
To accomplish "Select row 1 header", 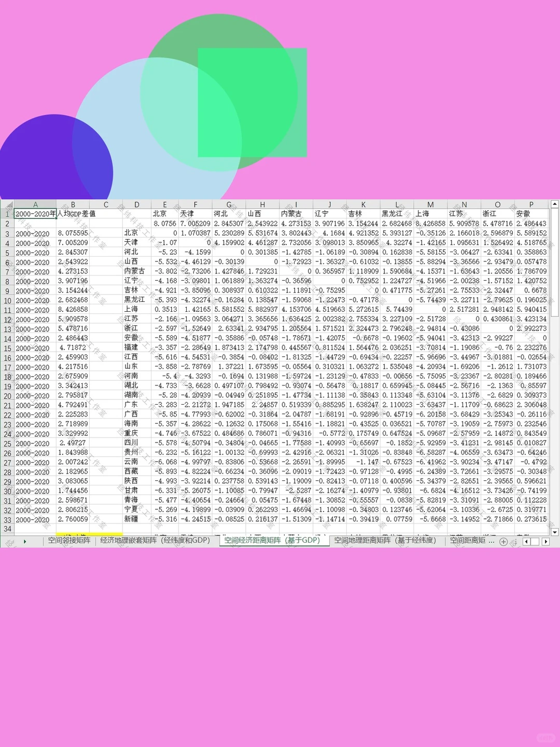I will pos(7,214).
